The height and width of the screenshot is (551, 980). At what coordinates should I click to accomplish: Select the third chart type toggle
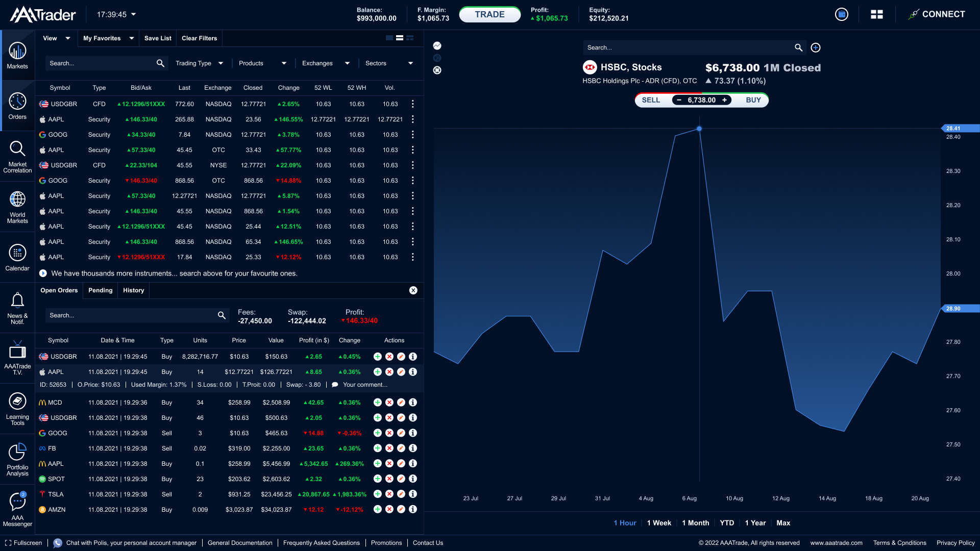437,70
